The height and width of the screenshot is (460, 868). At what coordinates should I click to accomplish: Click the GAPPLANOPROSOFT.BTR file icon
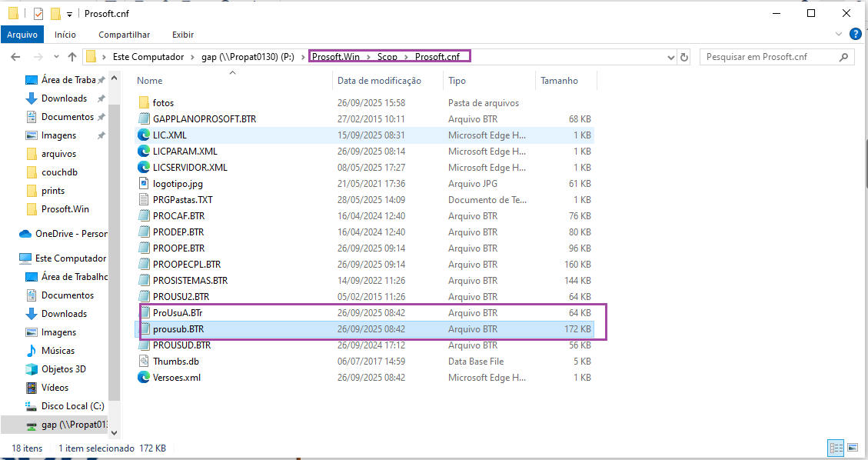[144, 119]
